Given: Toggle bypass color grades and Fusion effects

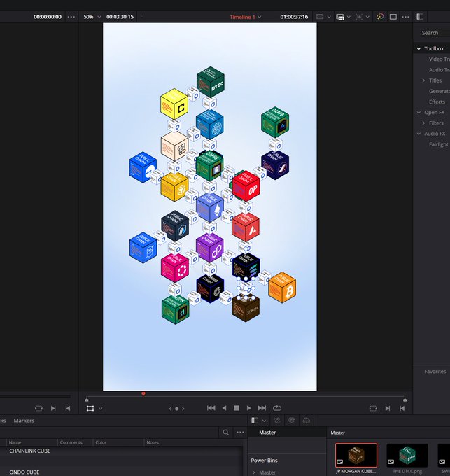Looking at the screenshot, I should pyautogui.click(x=380, y=17).
